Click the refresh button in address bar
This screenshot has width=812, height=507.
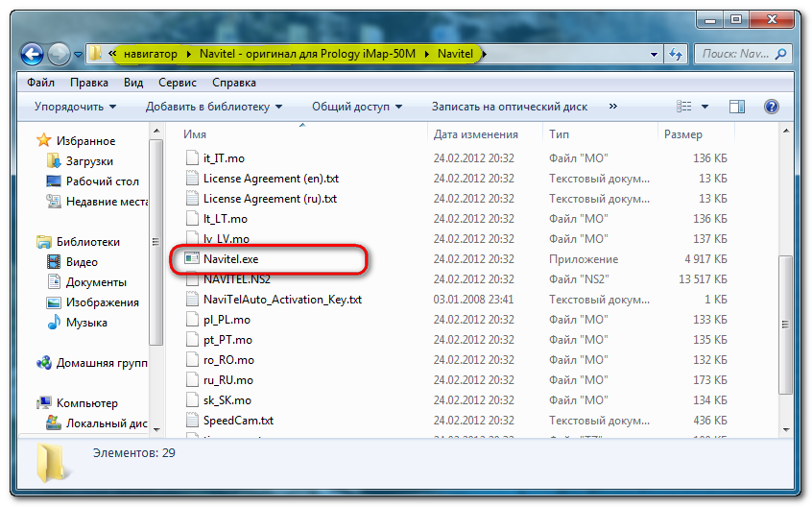678,54
